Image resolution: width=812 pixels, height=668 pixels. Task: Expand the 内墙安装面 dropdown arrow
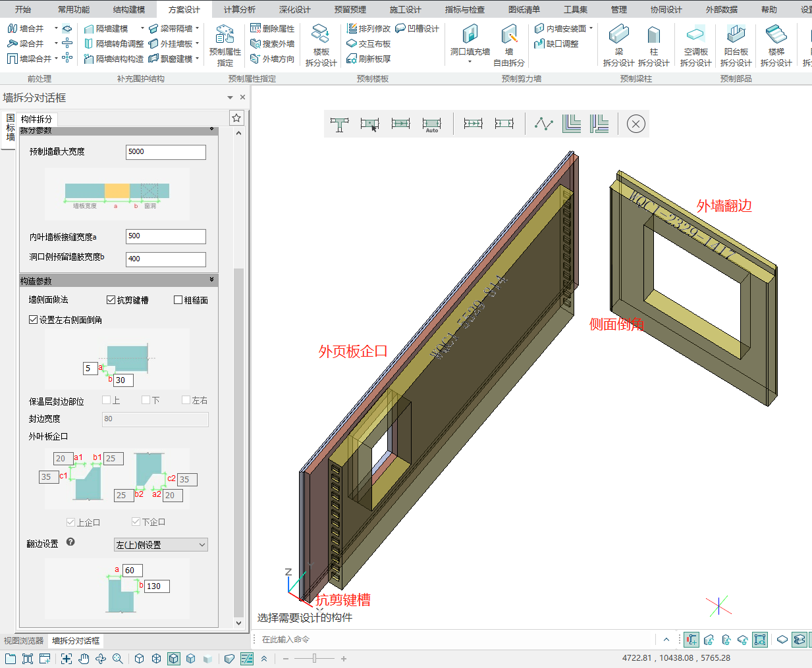[x=591, y=28]
